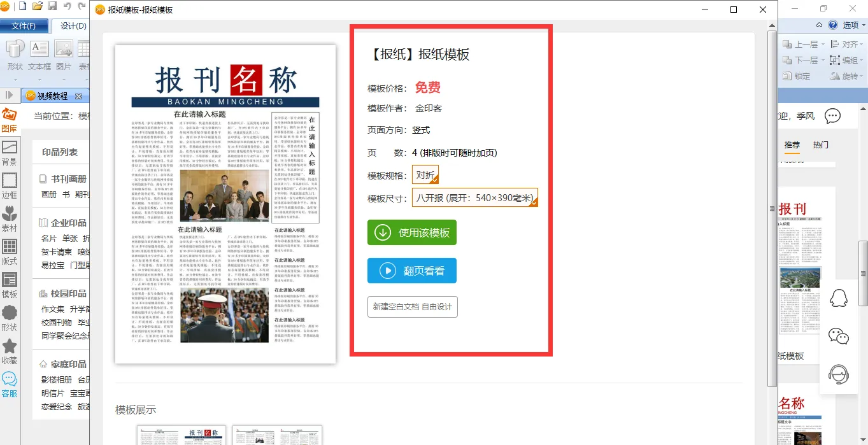
Task: Open the 易拉宝 category link
Action: pyautogui.click(x=53, y=265)
